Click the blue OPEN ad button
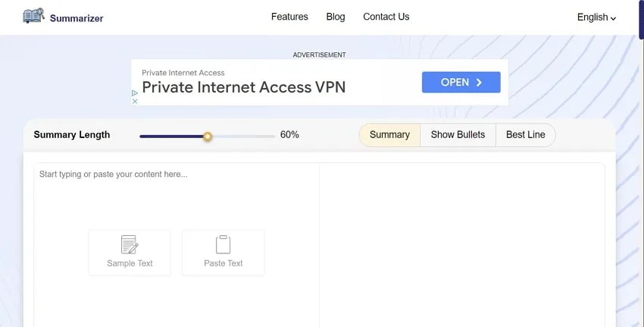 (x=461, y=82)
